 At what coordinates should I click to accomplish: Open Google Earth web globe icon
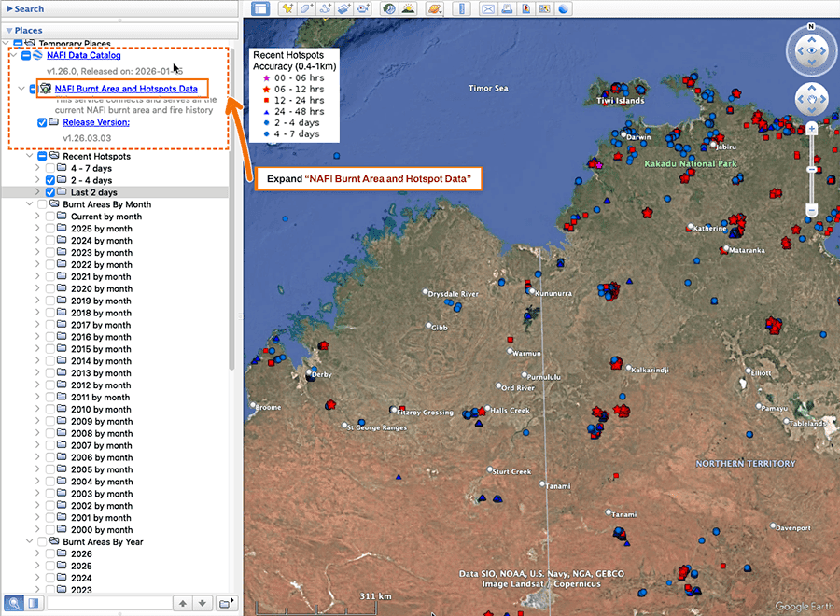pyautogui.click(x=563, y=8)
